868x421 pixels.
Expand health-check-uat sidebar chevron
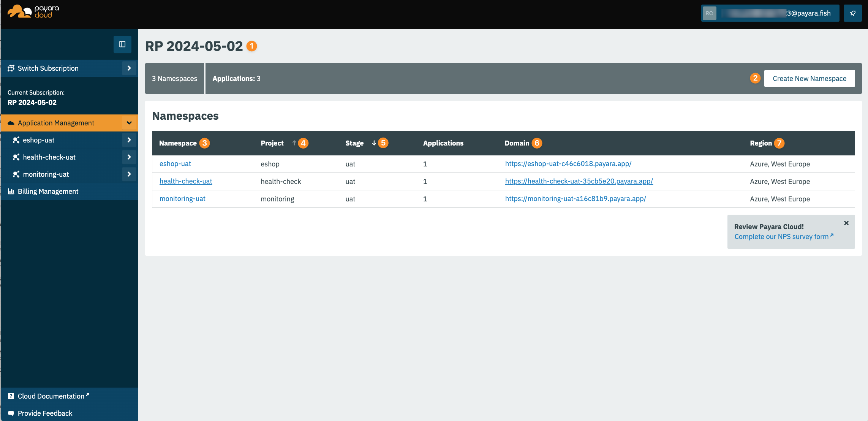pyautogui.click(x=129, y=157)
